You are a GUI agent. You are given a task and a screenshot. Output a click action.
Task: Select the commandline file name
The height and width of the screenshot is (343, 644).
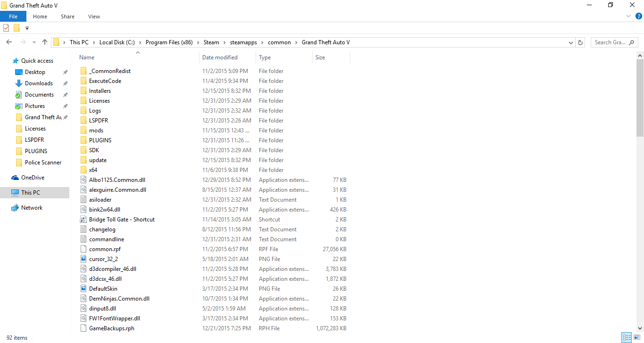[x=107, y=239]
